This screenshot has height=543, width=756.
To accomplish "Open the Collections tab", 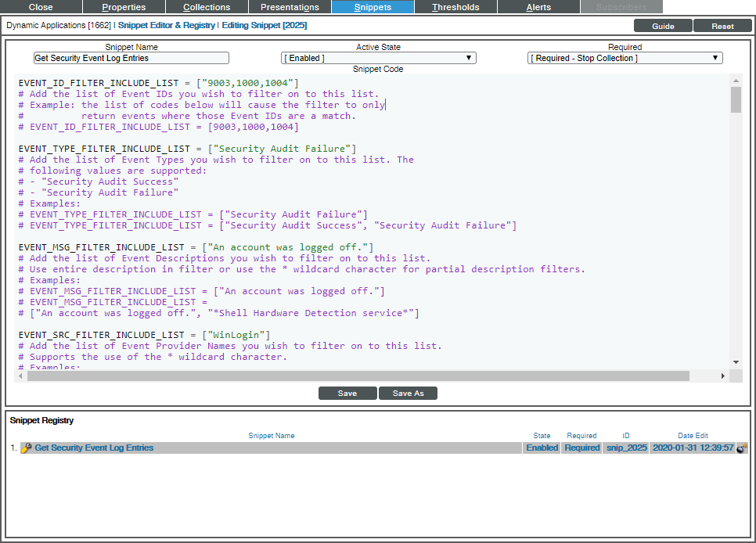I will tap(207, 7).
